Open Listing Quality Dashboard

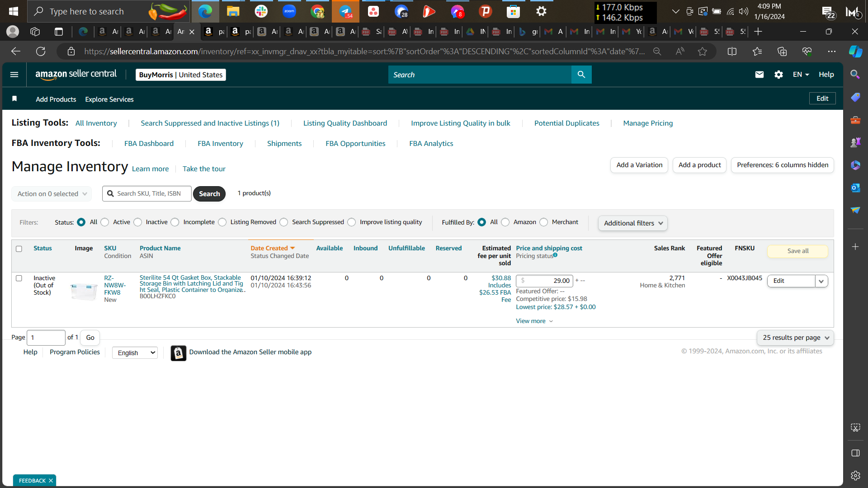(x=345, y=123)
